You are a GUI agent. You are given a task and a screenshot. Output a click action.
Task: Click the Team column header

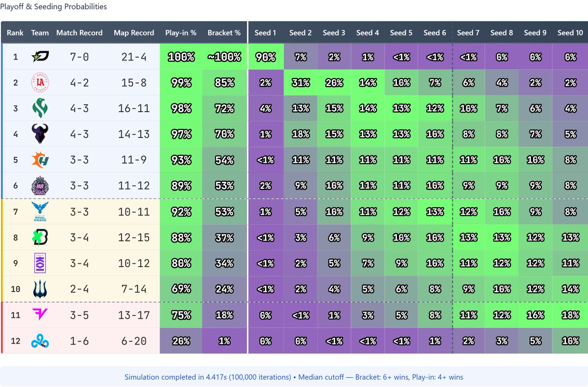click(40, 33)
